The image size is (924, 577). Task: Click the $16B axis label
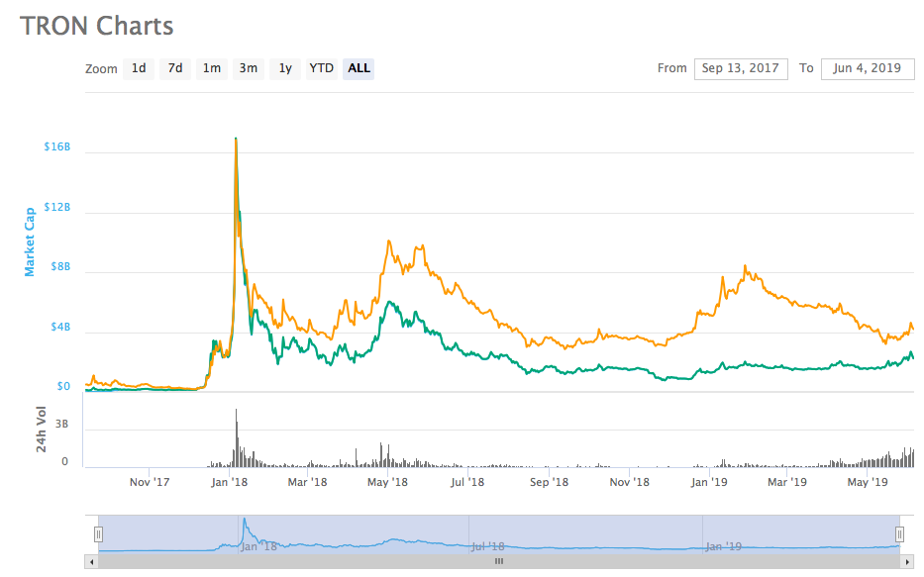pyautogui.click(x=57, y=146)
